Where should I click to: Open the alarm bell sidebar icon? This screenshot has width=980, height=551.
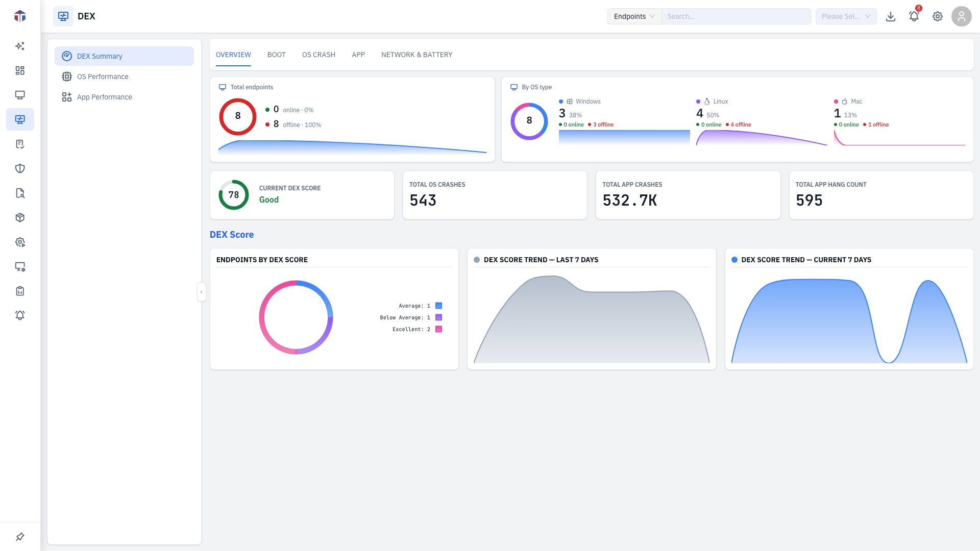point(20,315)
